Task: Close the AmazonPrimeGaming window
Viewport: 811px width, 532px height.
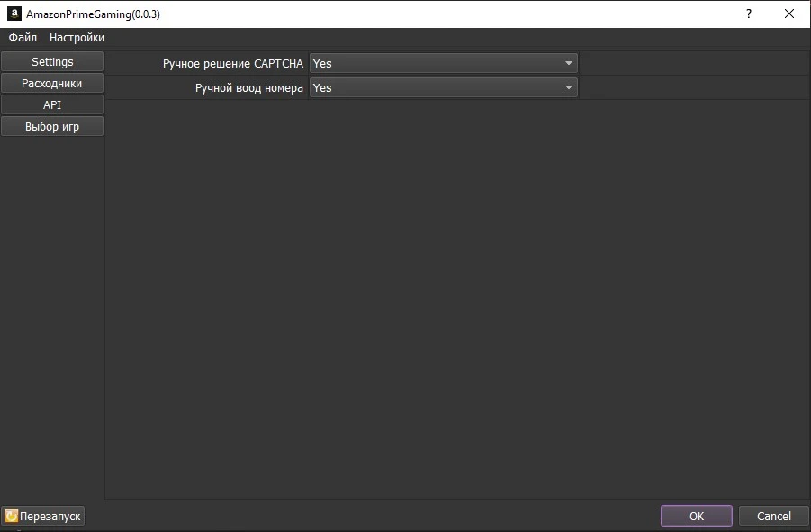Action: [789, 14]
